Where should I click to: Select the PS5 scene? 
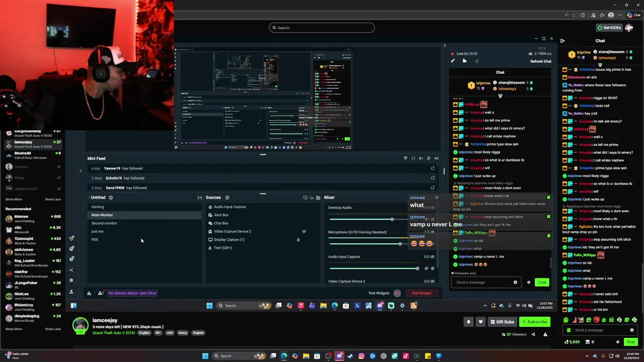point(144,239)
